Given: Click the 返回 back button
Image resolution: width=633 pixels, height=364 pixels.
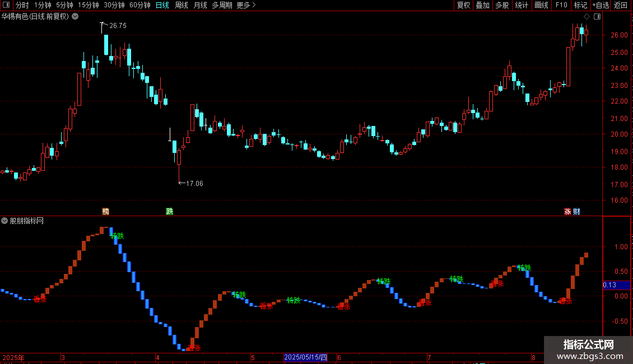Looking at the screenshot, I should [x=621, y=5].
